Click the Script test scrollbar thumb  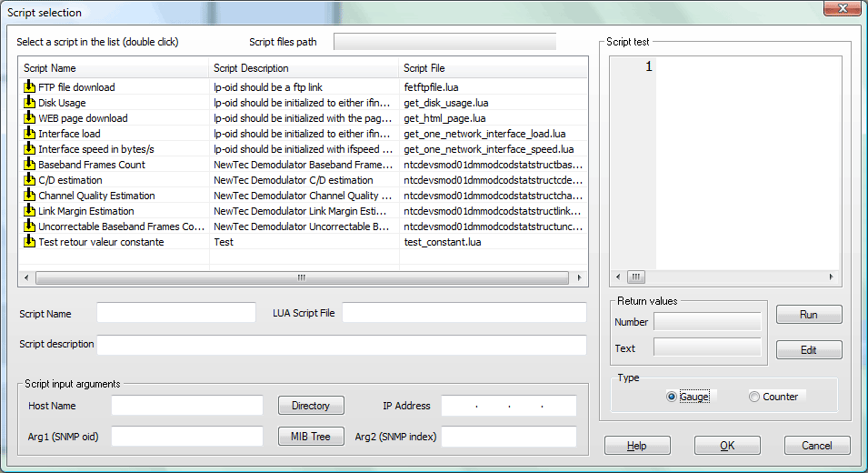tap(636, 277)
